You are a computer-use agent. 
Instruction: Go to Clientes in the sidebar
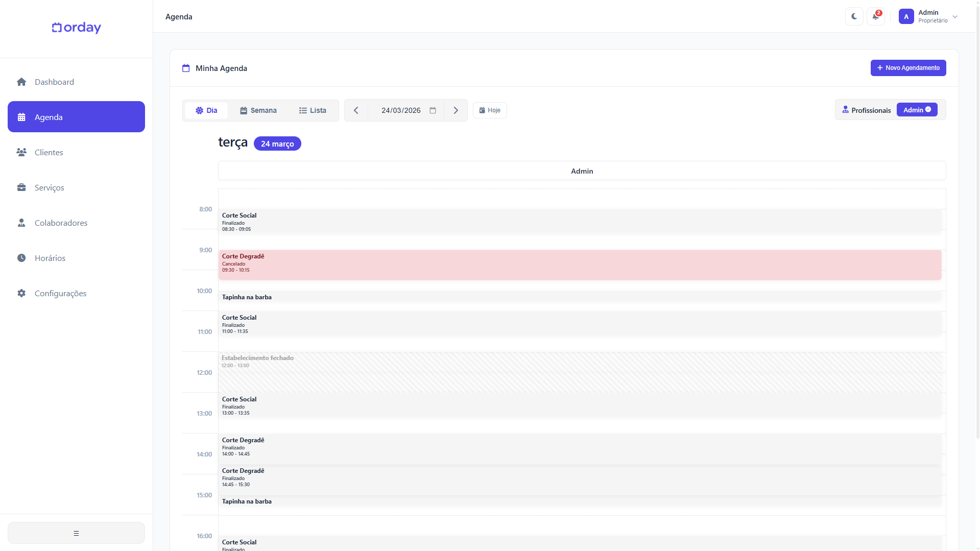(49, 153)
